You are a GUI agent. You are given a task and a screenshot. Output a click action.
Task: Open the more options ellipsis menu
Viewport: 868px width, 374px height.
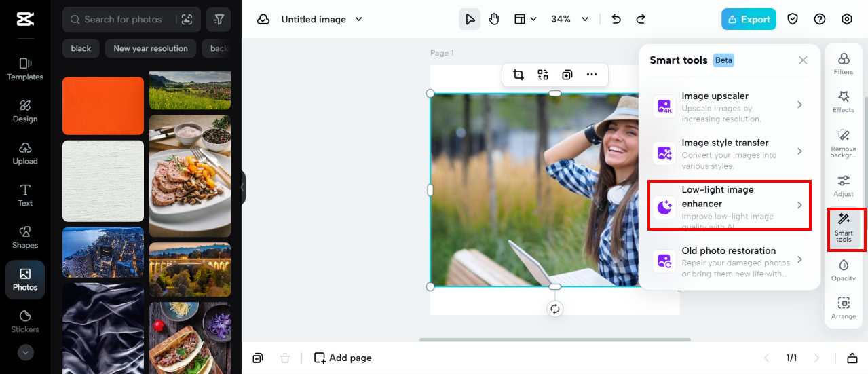[x=592, y=75]
